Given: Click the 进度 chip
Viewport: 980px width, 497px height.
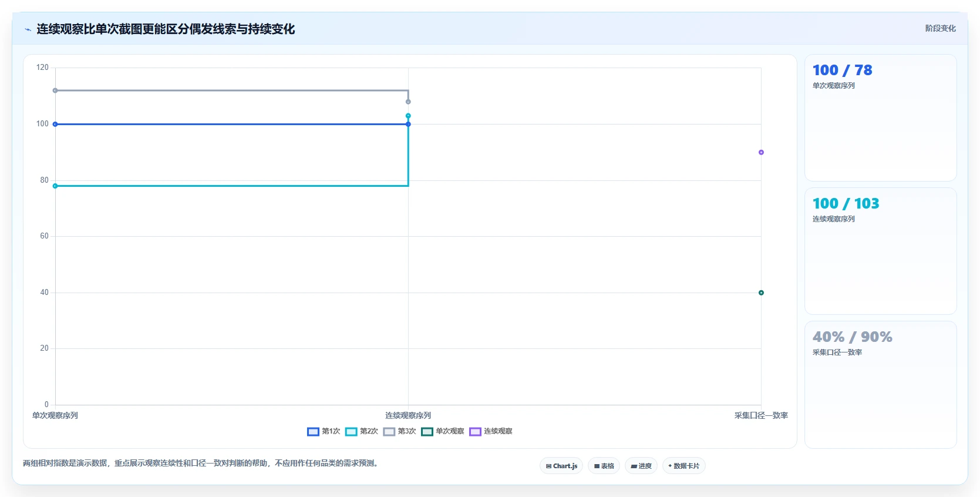Looking at the screenshot, I should click(641, 466).
